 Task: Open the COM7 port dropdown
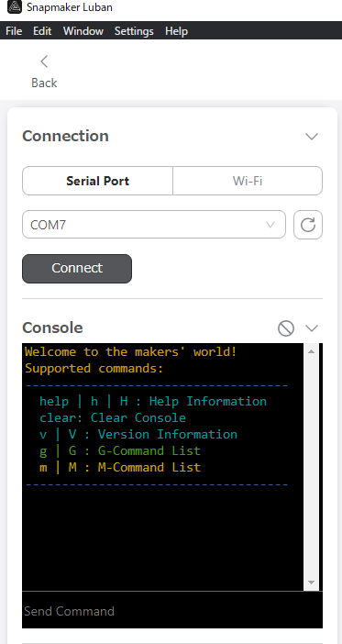pyautogui.click(x=154, y=225)
